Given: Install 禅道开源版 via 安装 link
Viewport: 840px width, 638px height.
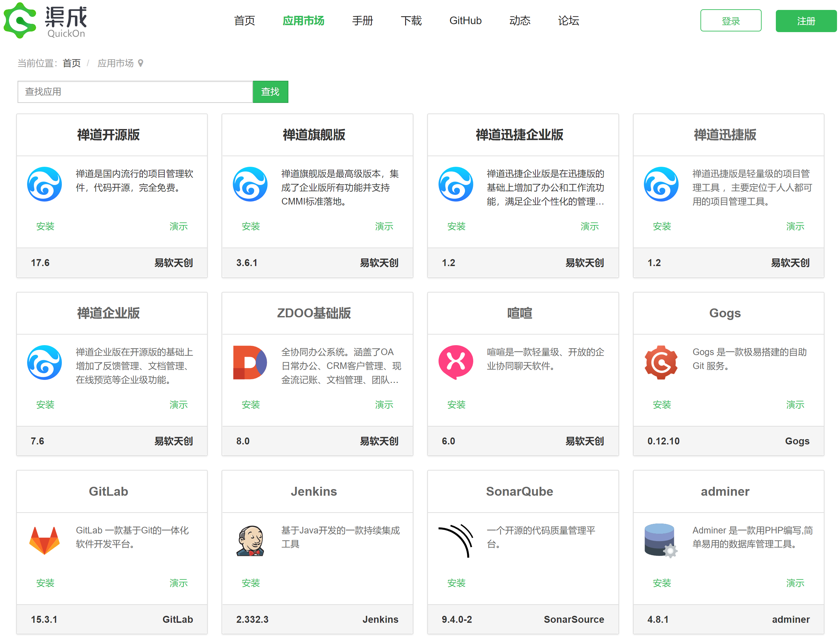Looking at the screenshot, I should (45, 226).
